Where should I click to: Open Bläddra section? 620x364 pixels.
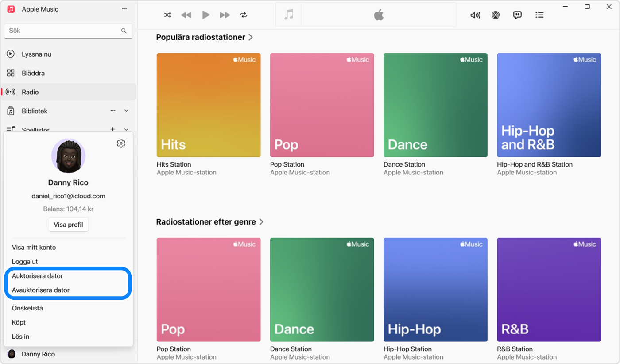coord(68,73)
